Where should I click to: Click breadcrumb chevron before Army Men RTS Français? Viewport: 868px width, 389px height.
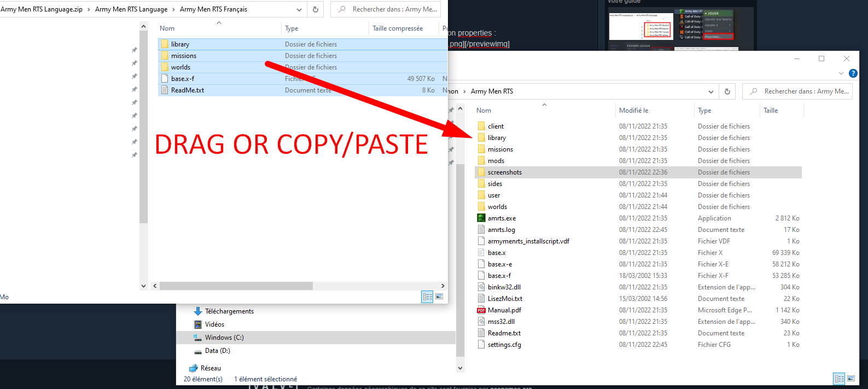tap(174, 9)
